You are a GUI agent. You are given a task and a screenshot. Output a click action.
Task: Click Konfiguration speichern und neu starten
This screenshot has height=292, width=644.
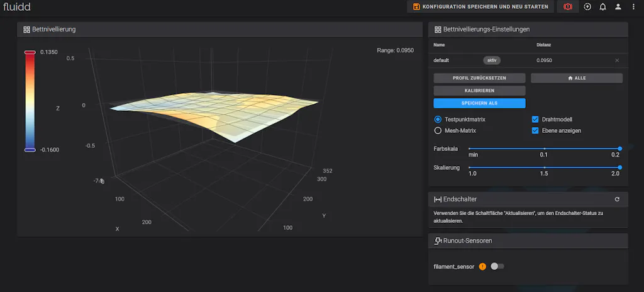[481, 7]
